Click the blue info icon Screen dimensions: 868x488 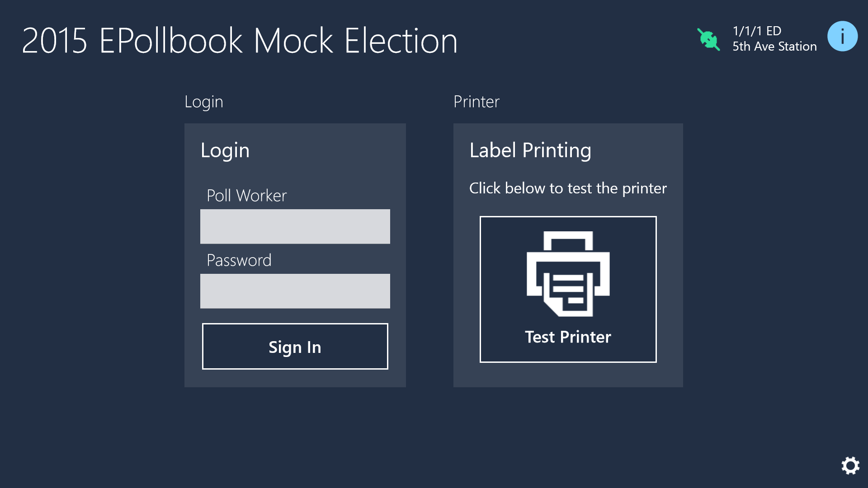[x=842, y=36]
